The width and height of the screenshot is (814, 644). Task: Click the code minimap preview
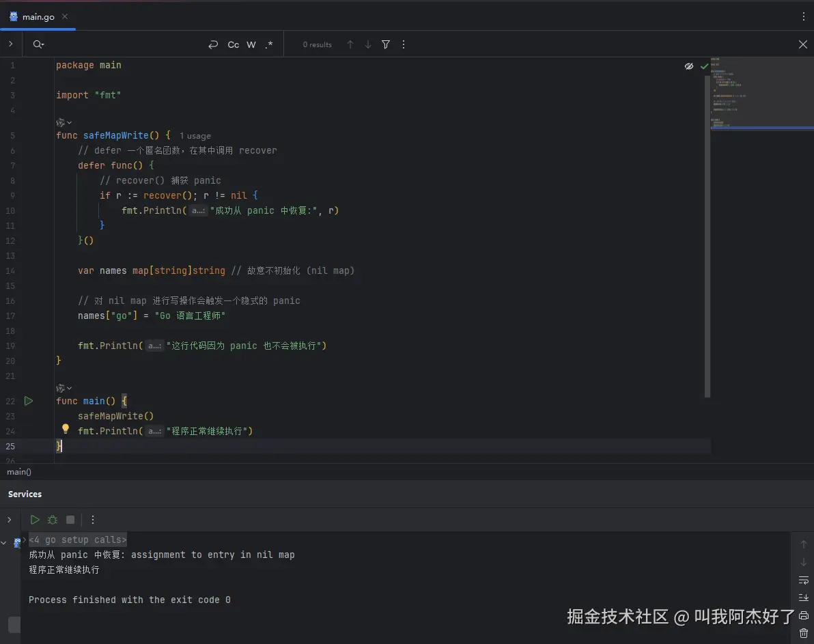pyautogui.click(x=762, y=92)
